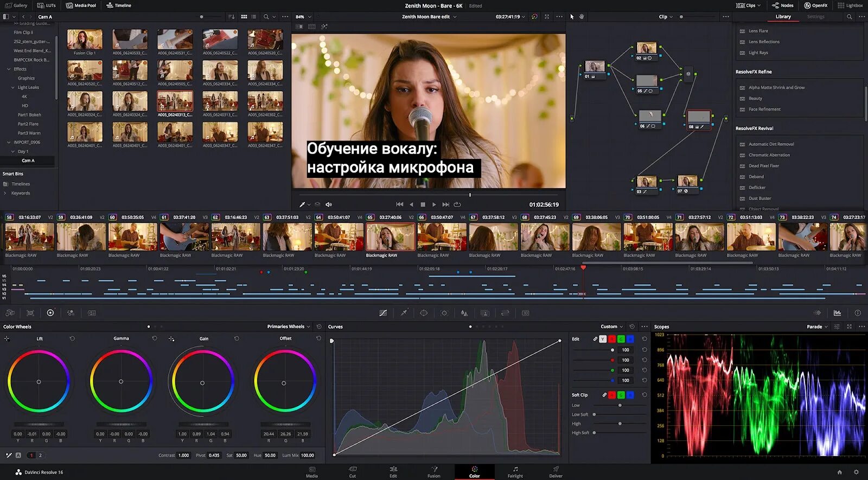
Task: Open the Curves palette icon
Action: pos(383,313)
